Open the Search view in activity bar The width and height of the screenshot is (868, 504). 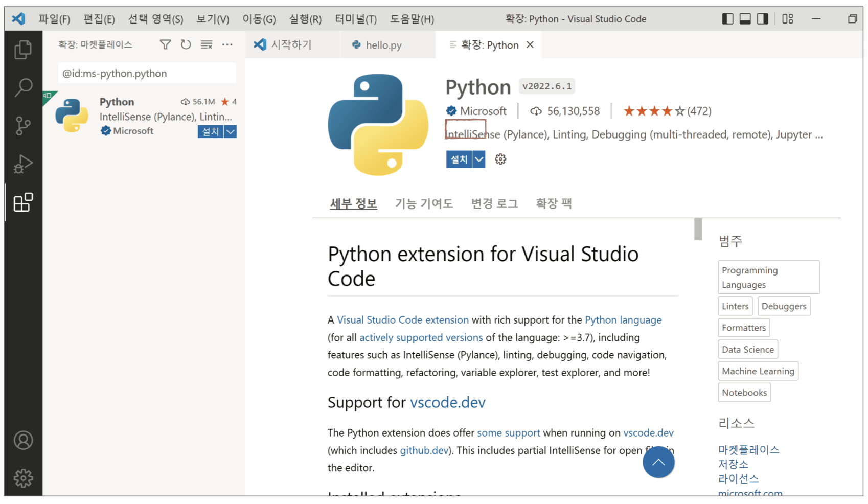[x=23, y=87]
